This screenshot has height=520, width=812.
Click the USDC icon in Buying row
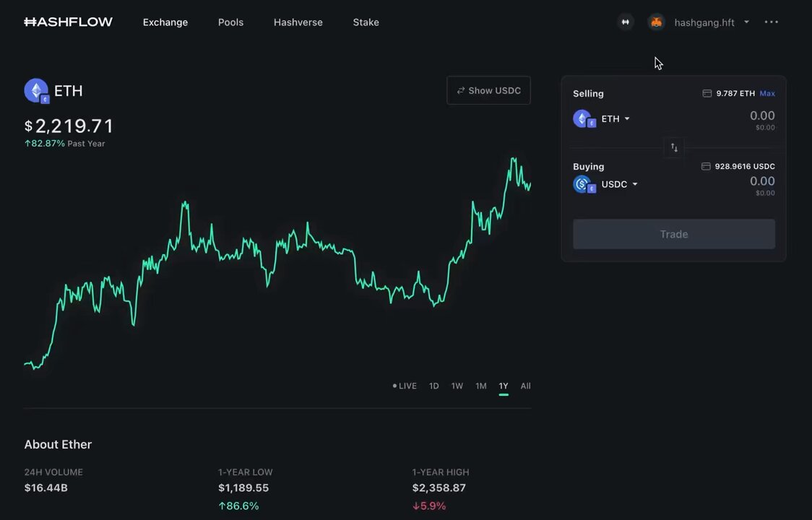coord(584,185)
